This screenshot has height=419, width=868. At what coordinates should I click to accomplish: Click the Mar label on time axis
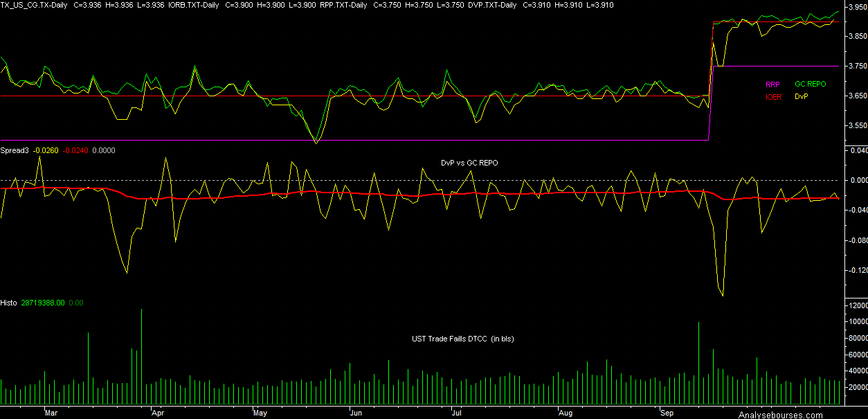click(51, 413)
